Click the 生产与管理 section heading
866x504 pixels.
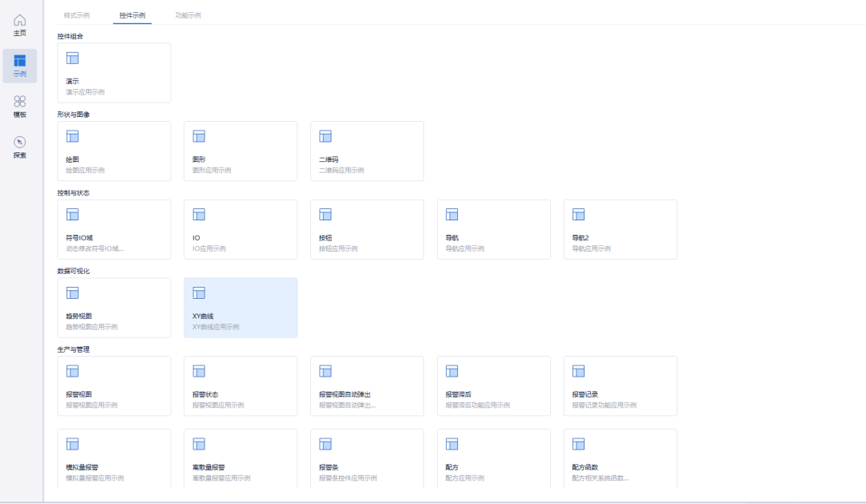(x=74, y=349)
